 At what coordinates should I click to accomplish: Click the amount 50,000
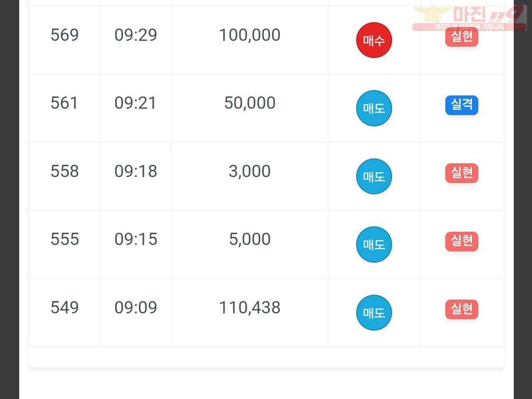250,103
